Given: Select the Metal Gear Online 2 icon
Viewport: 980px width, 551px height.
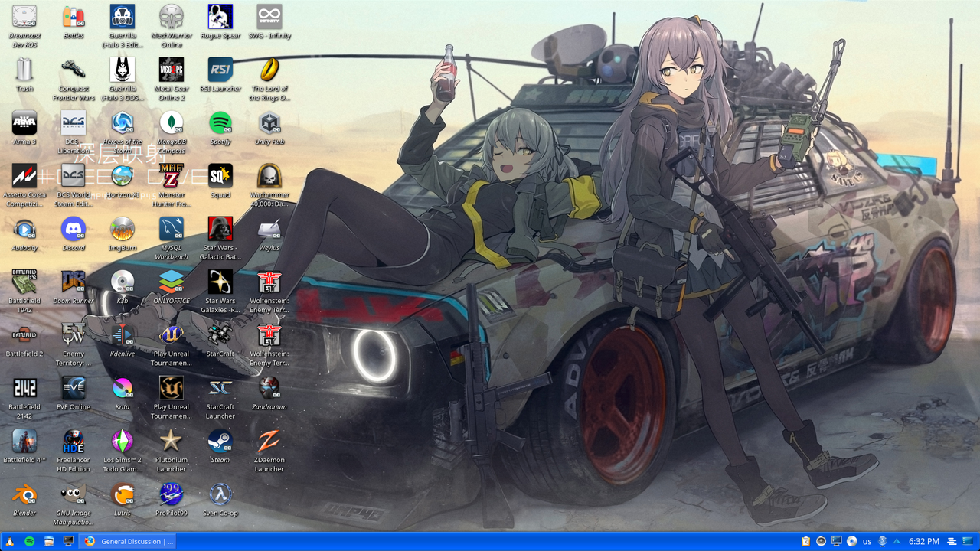Looking at the screenshot, I should [171, 70].
